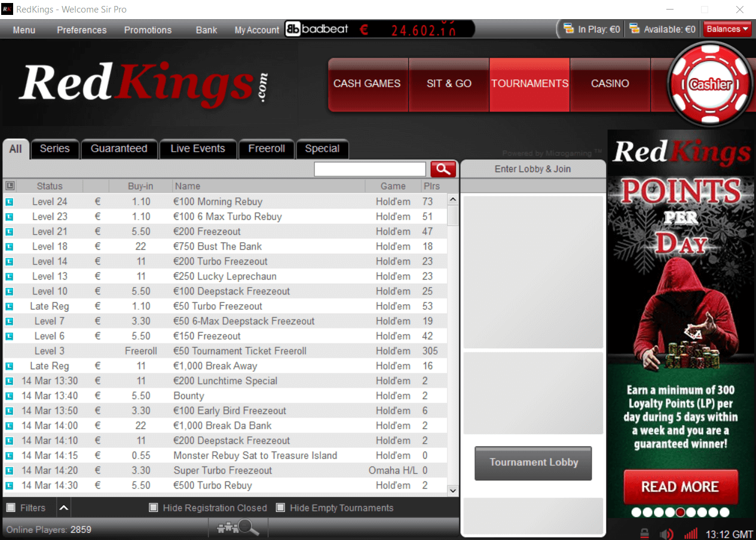Click the padlock security icon
This screenshot has width=756, height=540.
coord(645,533)
